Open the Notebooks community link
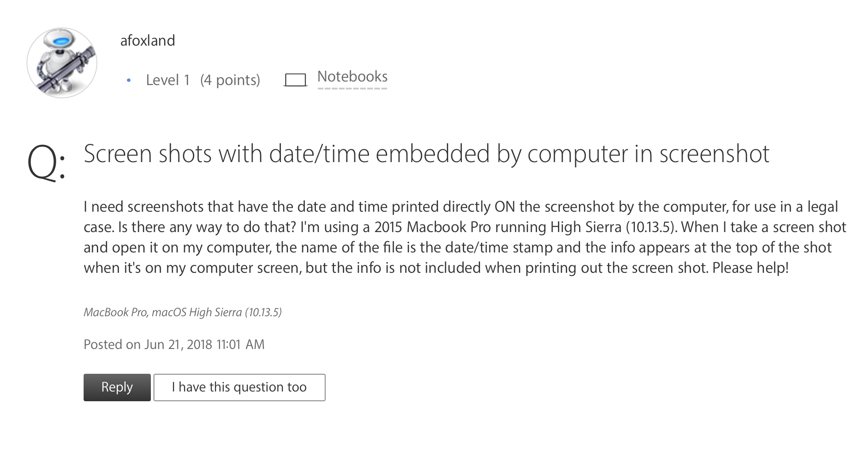Screen dimensions: 868x465 point(352,77)
